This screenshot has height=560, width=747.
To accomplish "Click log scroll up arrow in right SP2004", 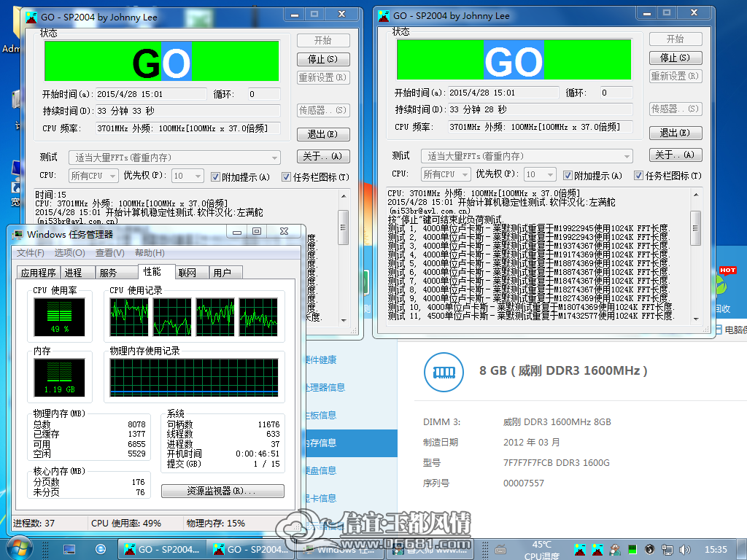I will coord(695,194).
